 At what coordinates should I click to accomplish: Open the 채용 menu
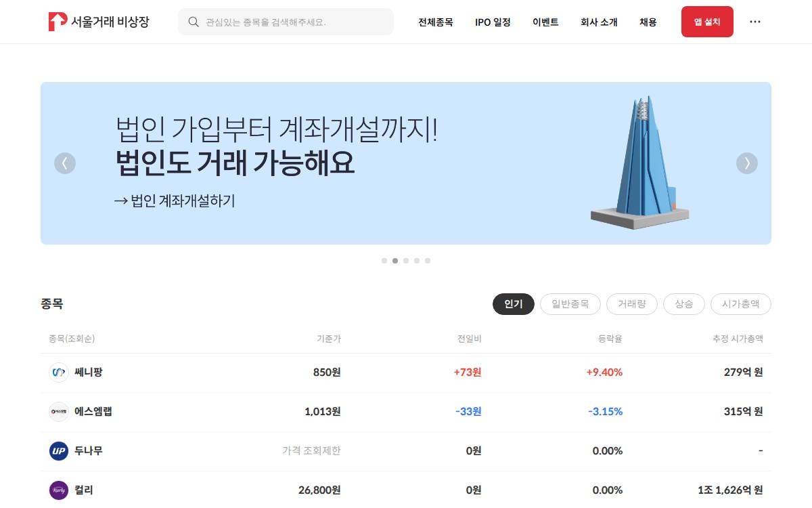pos(648,22)
